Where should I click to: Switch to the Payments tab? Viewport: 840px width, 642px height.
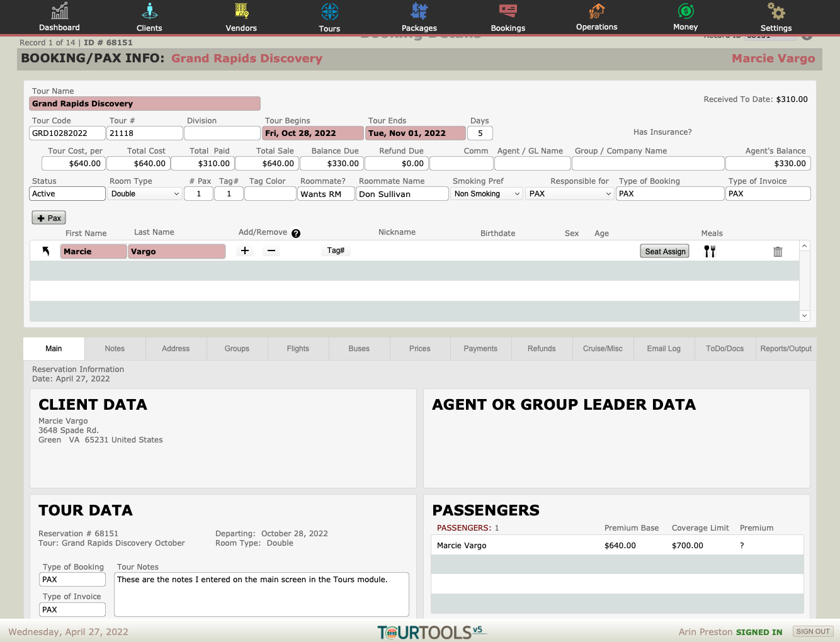pyautogui.click(x=480, y=349)
